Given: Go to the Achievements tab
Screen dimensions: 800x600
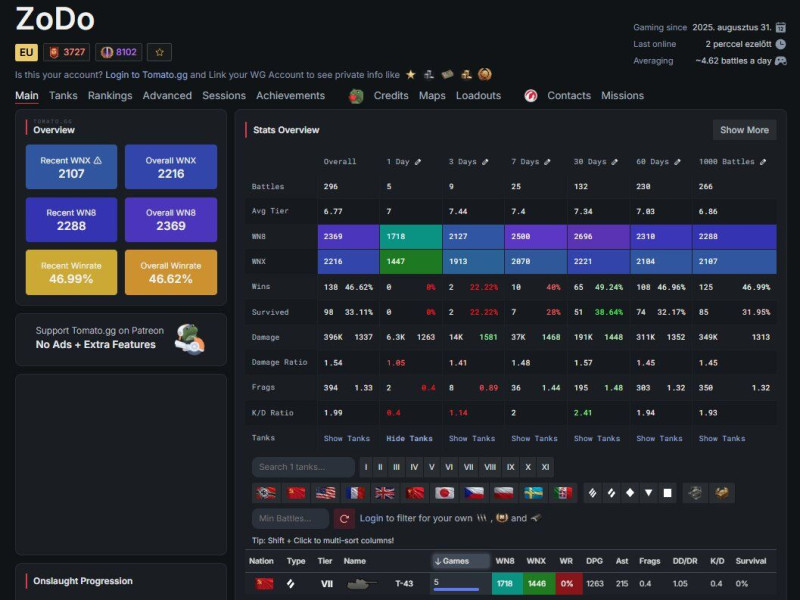Looking at the screenshot, I should click(x=290, y=95).
